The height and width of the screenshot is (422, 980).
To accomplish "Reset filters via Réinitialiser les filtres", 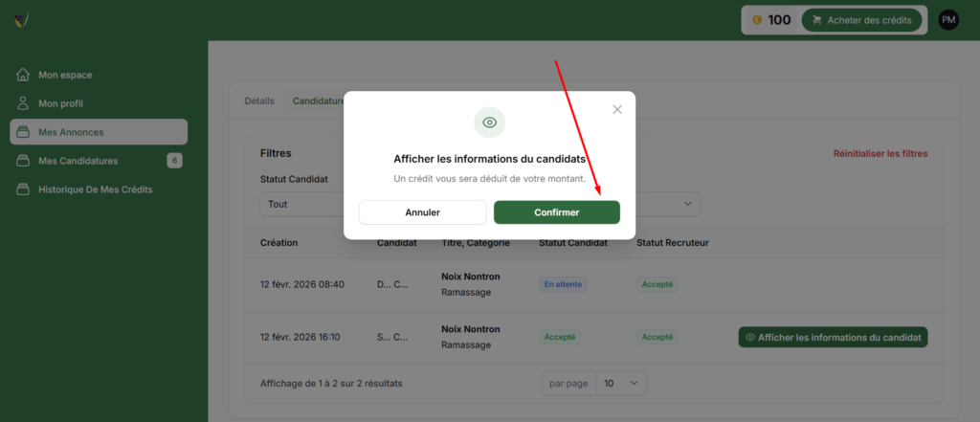I will click(x=880, y=153).
